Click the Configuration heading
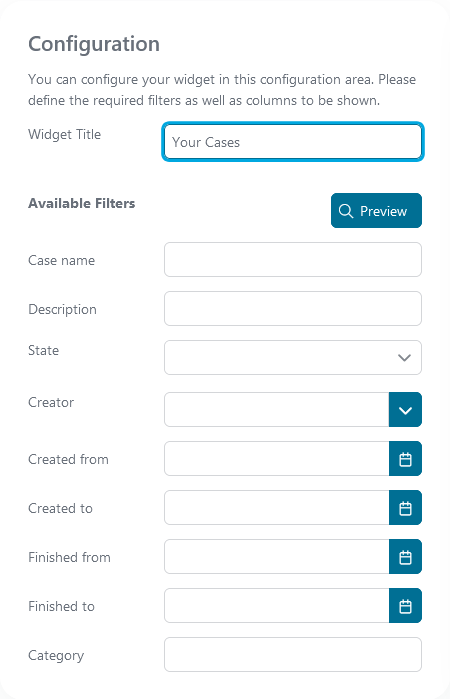This screenshot has height=699, width=450. (94, 44)
